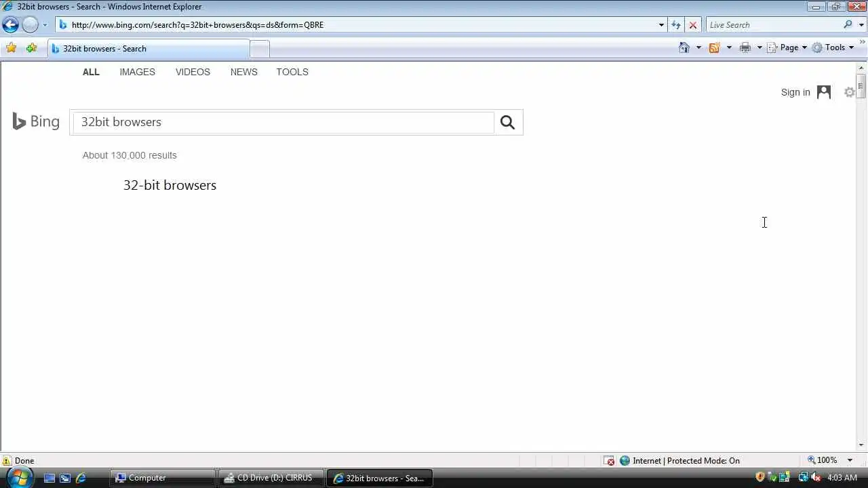
Task: Click Show Desktop quick launch icon
Action: click(49, 478)
